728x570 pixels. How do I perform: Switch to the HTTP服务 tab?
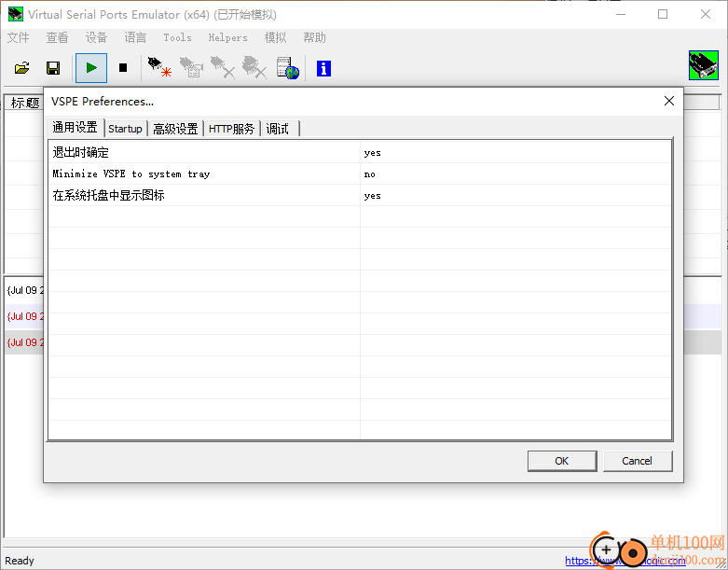[x=232, y=129]
